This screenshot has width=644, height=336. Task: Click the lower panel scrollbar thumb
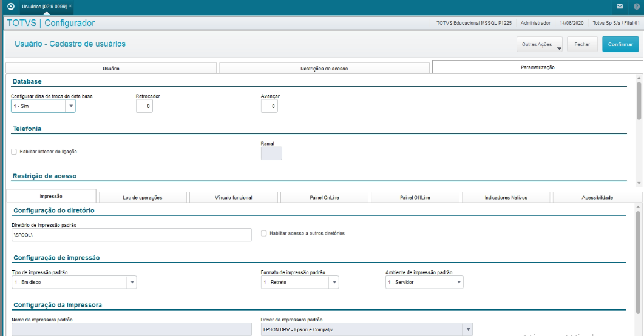(x=639, y=263)
